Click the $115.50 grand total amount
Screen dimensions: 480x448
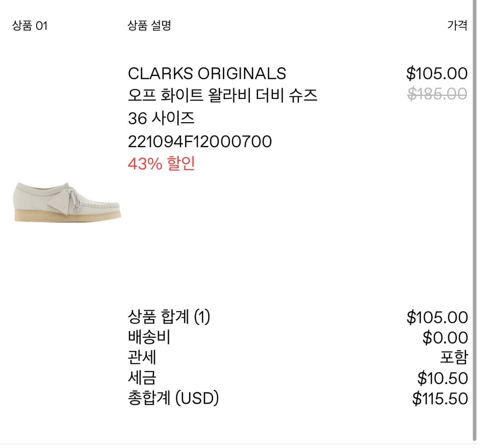tap(440, 399)
